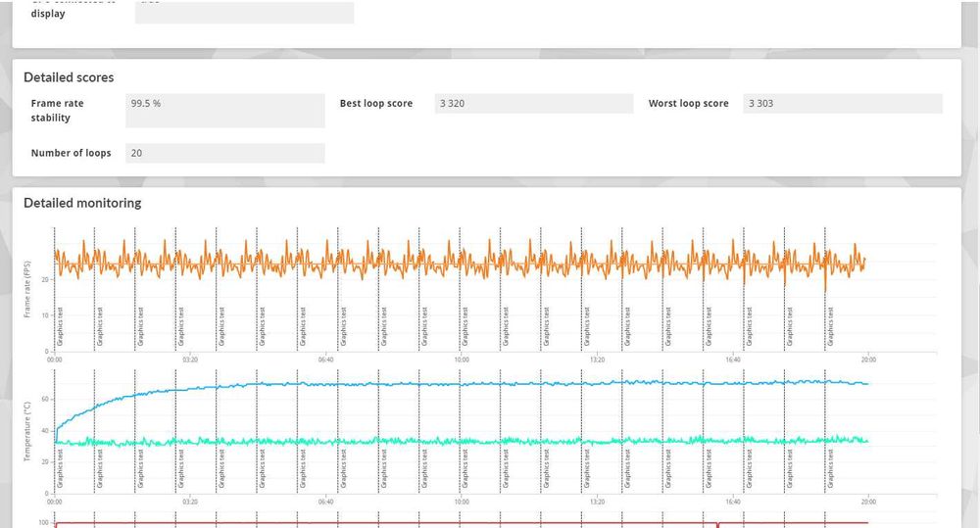The image size is (980, 528).
Task: Click the green temperature line at 10:00
Action: coord(462,441)
